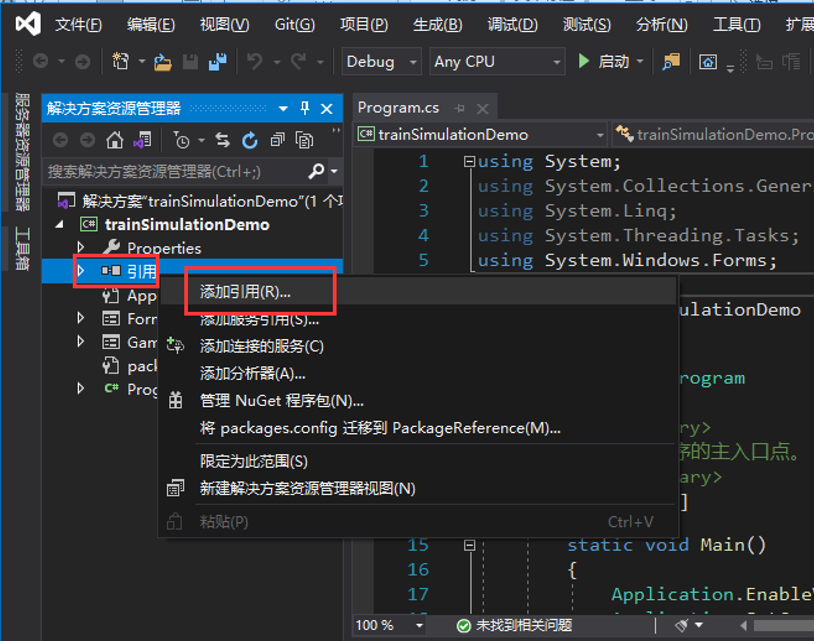The image size is (814, 641).
Task: Collapse the using directives region on line 1
Action: [469, 161]
